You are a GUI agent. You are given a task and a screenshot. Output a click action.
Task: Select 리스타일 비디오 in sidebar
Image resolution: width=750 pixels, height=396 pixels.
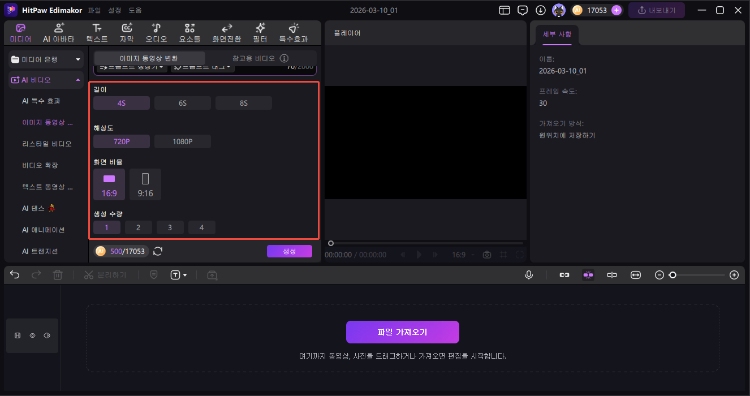pos(47,143)
